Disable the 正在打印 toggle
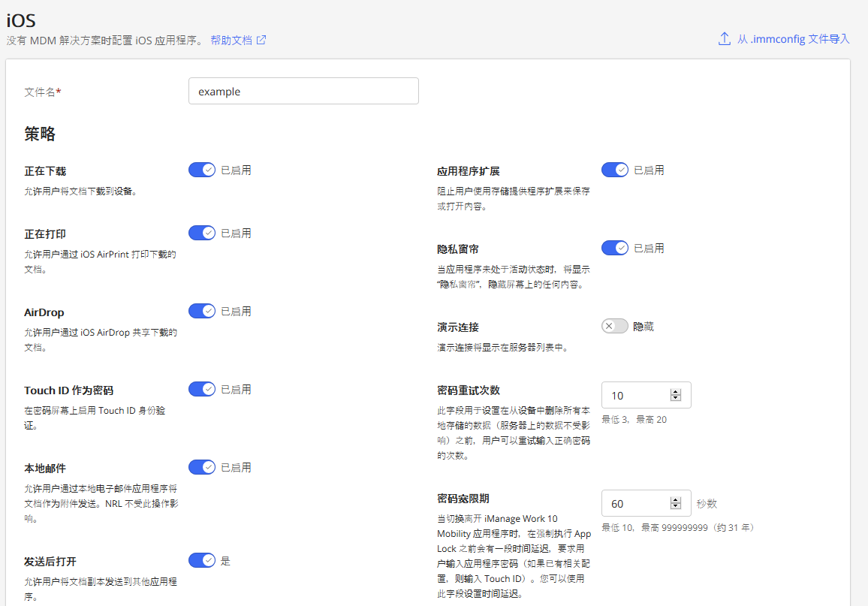 [202, 233]
